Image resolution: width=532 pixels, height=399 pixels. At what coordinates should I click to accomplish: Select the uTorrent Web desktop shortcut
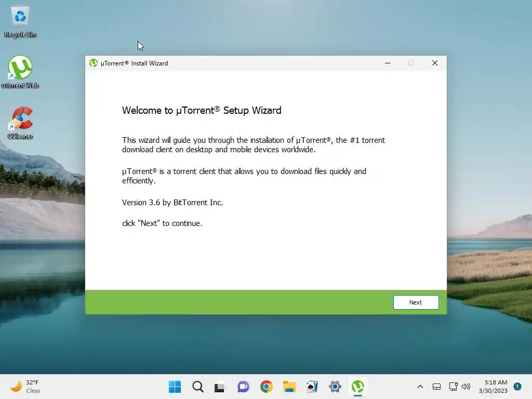[20, 72]
